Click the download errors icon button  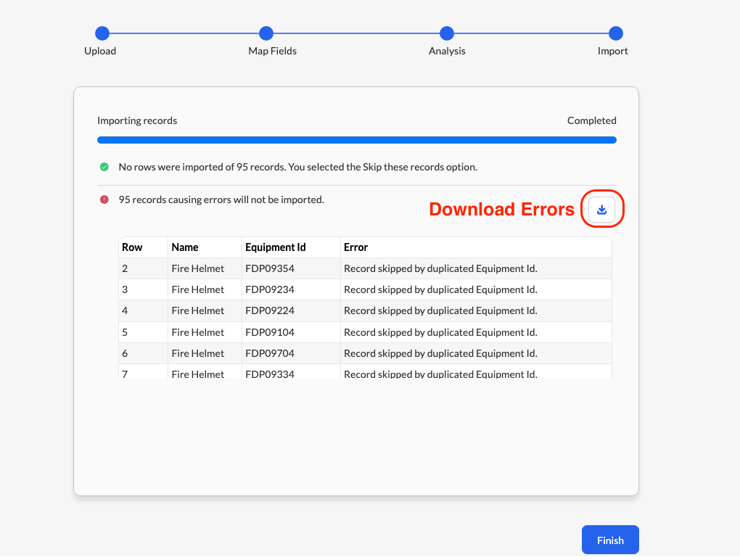(x=601, y=209)
